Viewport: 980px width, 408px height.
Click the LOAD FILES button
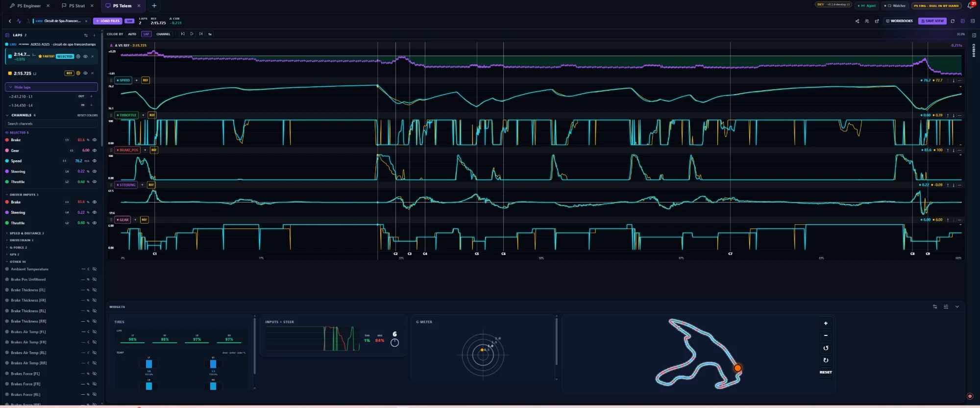108,21
